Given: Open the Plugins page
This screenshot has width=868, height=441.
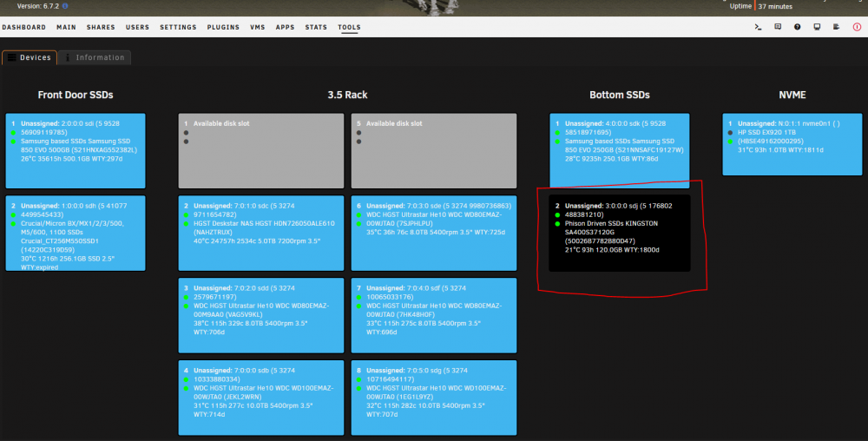Looking at the screenshot, I should click(223, 27).
